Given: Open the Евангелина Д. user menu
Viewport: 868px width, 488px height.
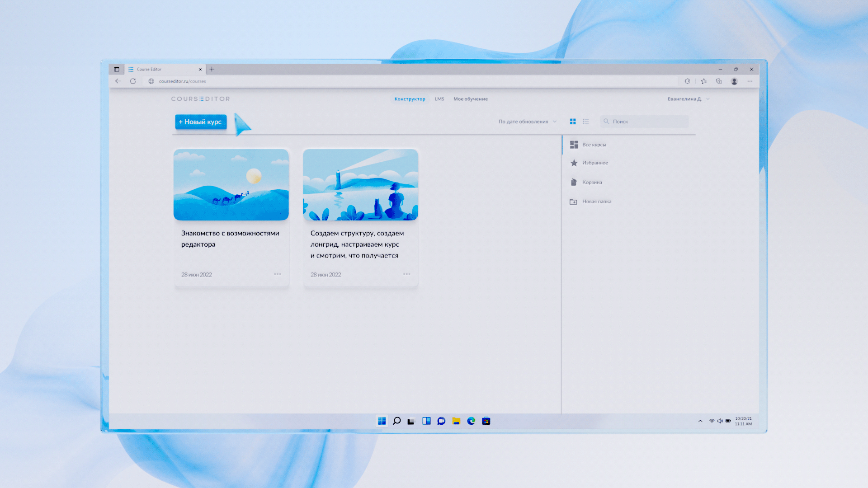Looking at the screenshot, I should (x=688, y=99).
